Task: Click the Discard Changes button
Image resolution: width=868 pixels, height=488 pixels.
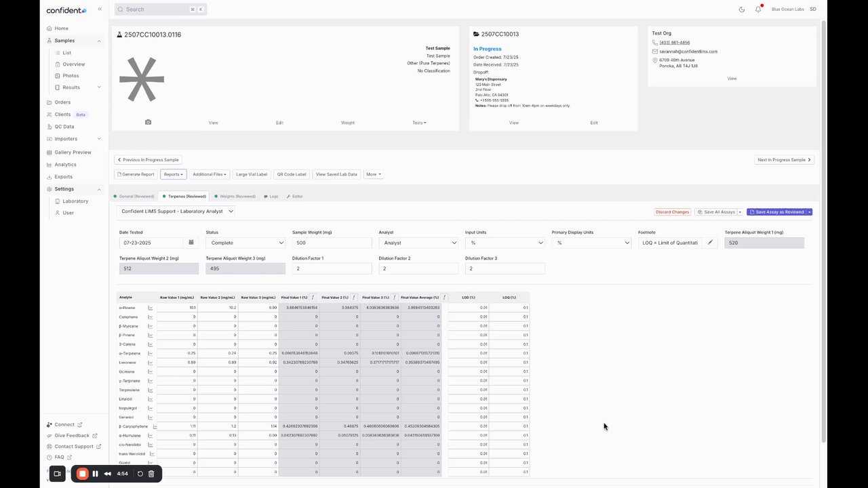Action: pyautogui.click(x=672, y=212)
